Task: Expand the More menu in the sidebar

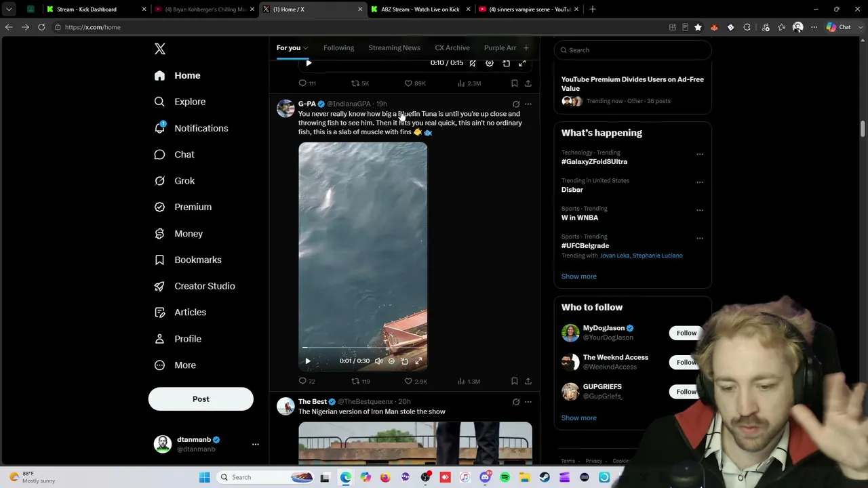Action: pyautogui.click(x=175, y=365)
